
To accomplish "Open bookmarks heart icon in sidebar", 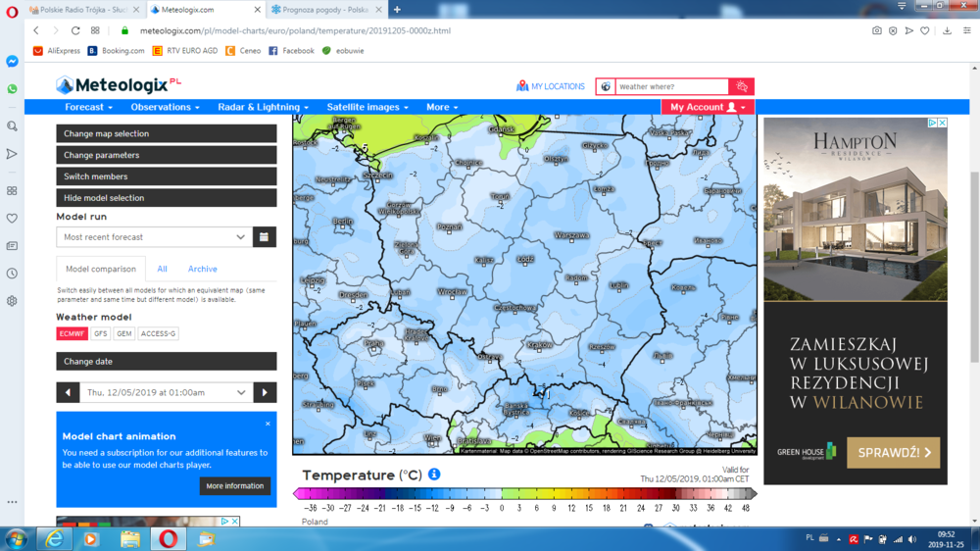I will pyautogui.click(x=12, y=219).
